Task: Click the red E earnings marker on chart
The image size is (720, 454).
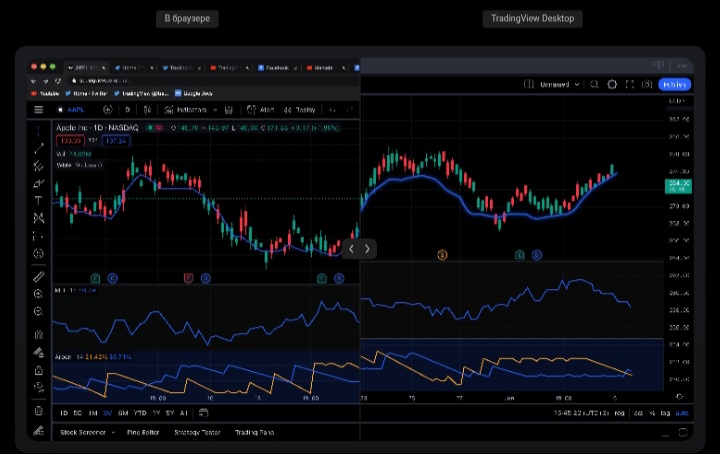Action: click(188, 278)
